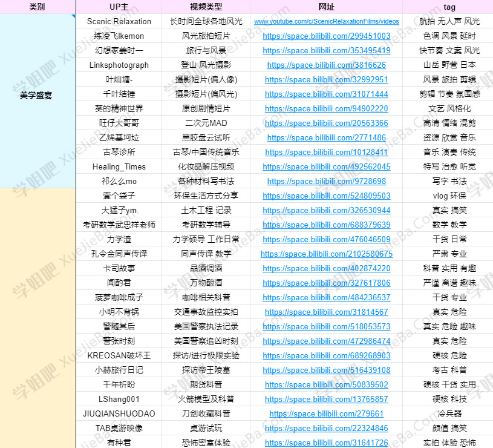
Task: Open bilibili link ending 472986474
Action: pos(327,341)
